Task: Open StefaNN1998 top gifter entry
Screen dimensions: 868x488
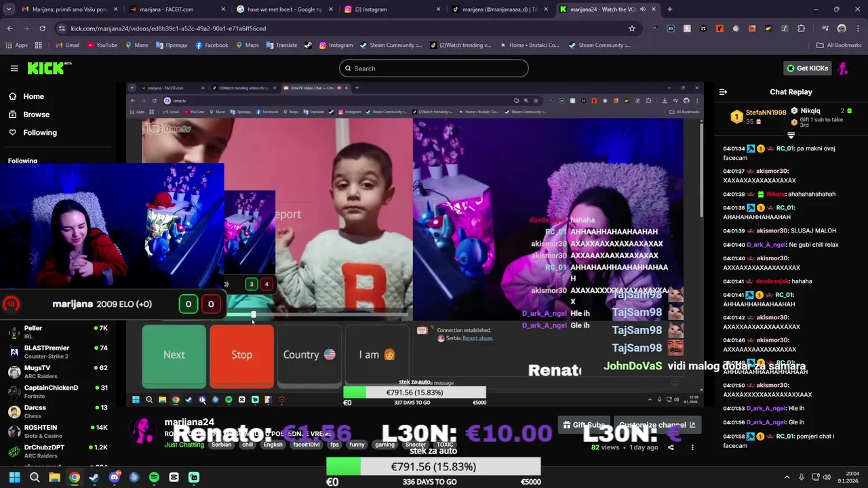Action: click(758, 117)
